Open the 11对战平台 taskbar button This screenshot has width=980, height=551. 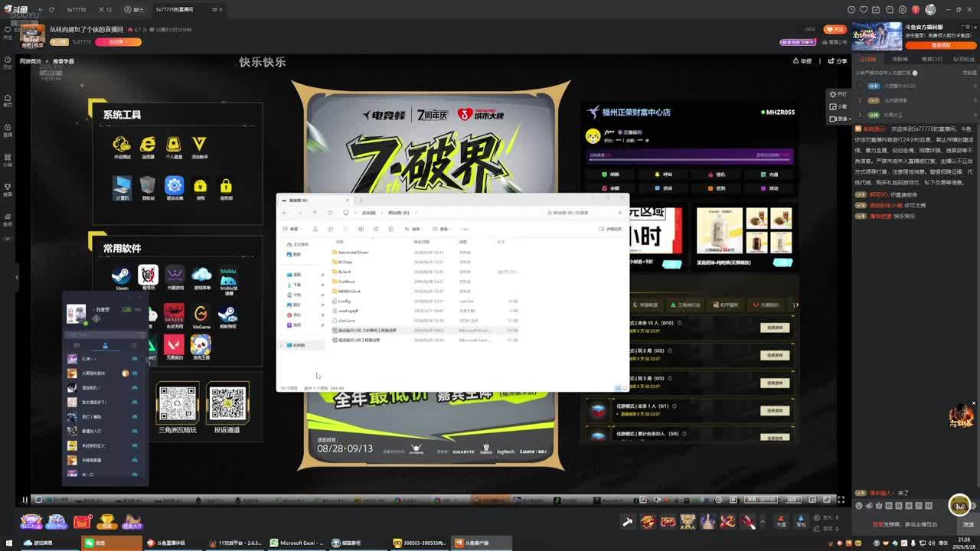click(x=236, y=543)
